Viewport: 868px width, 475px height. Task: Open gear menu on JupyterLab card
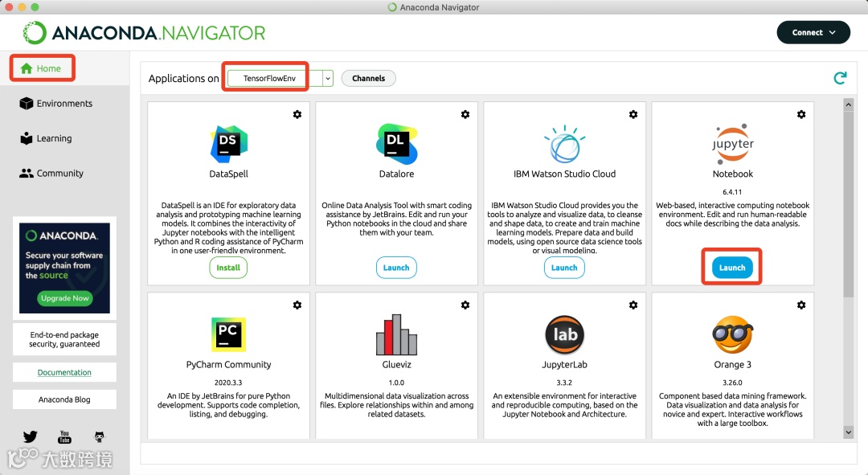pyautogui.click(x=633, y=305)
